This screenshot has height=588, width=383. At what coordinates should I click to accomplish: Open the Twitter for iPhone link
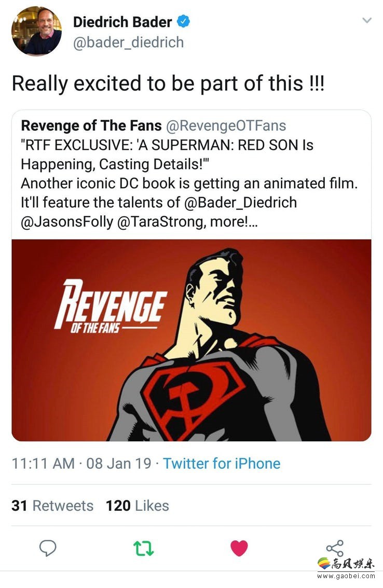click(x=222, y=463)
